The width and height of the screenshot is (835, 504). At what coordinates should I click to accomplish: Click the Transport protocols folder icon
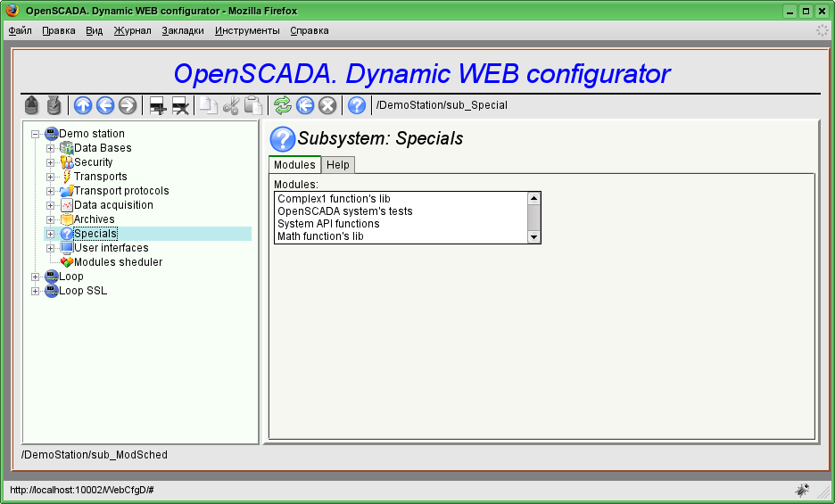pos(67,191)
